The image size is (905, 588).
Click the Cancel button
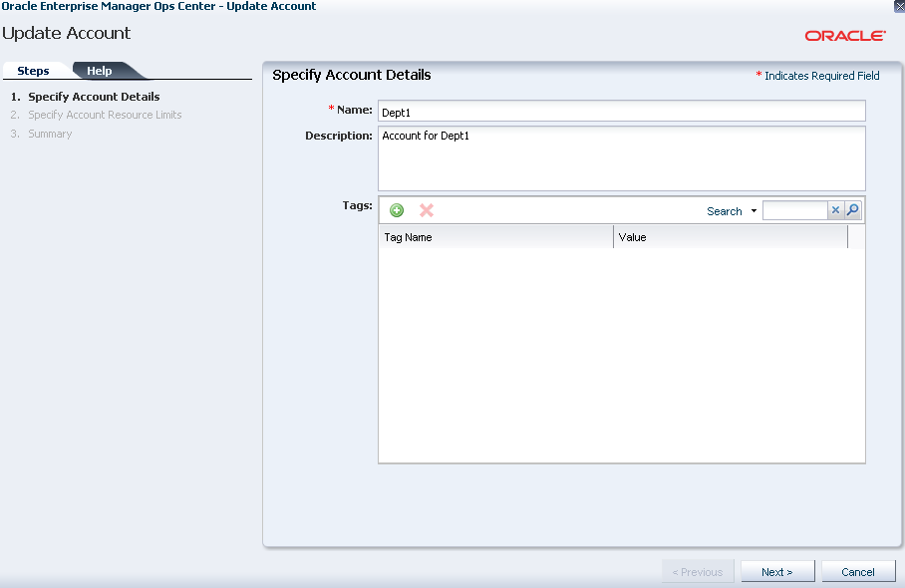coord(858,572)
